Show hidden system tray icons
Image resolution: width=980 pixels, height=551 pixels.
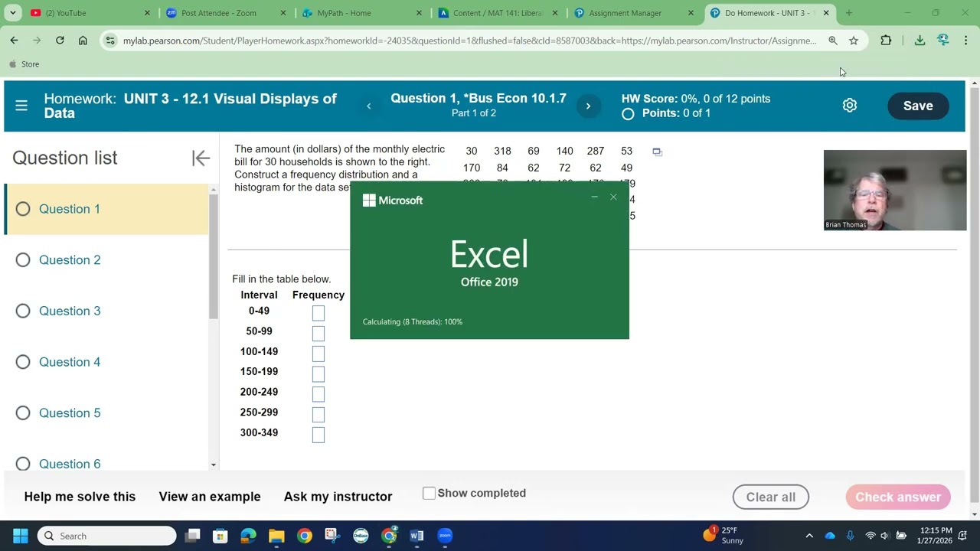click(x=809, y=536)
